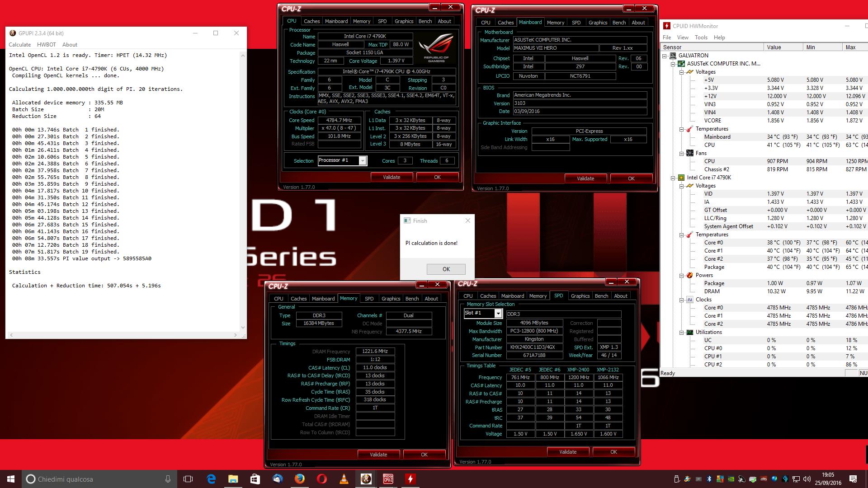
Task: Click OK in the CPU-Z SPD window
Action: click(613, 452)
